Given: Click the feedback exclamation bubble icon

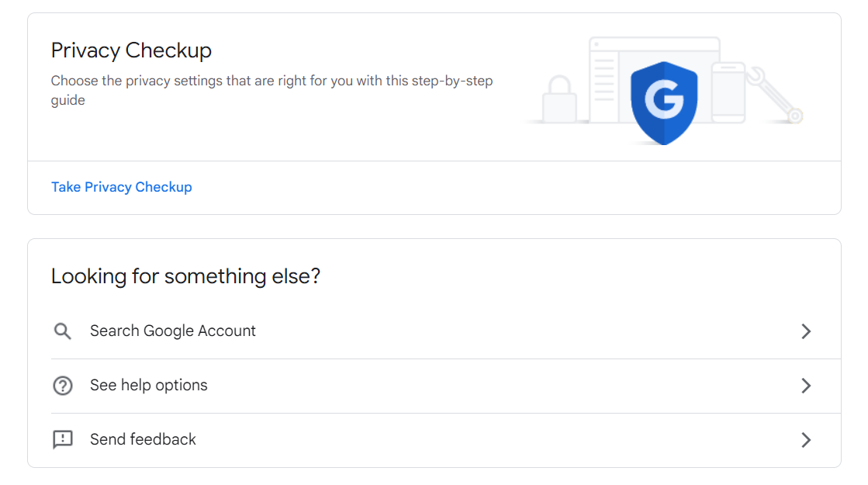Looking at the screenshot, I should pyautogui.click(x=63, y=439).
